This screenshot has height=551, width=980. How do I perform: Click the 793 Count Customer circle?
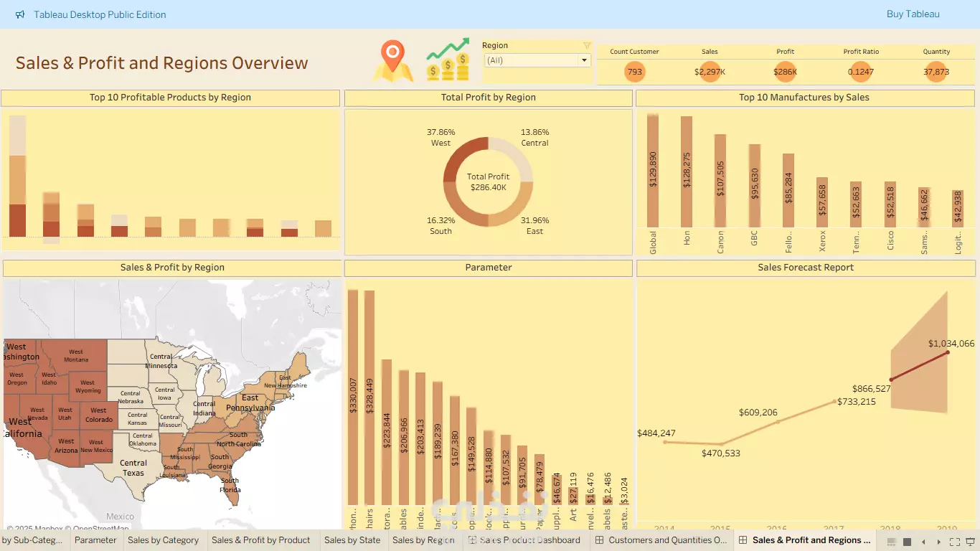pos(635,72)
